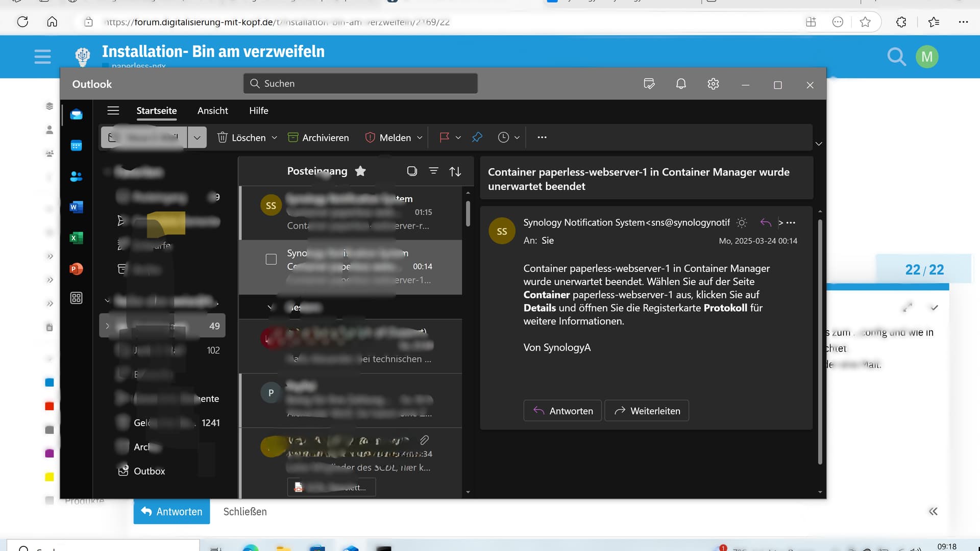Click forum post progress indicator 22/22
The width and height of the screenshot is (980, 551).
pyautogui.click(x=924, y=269)
